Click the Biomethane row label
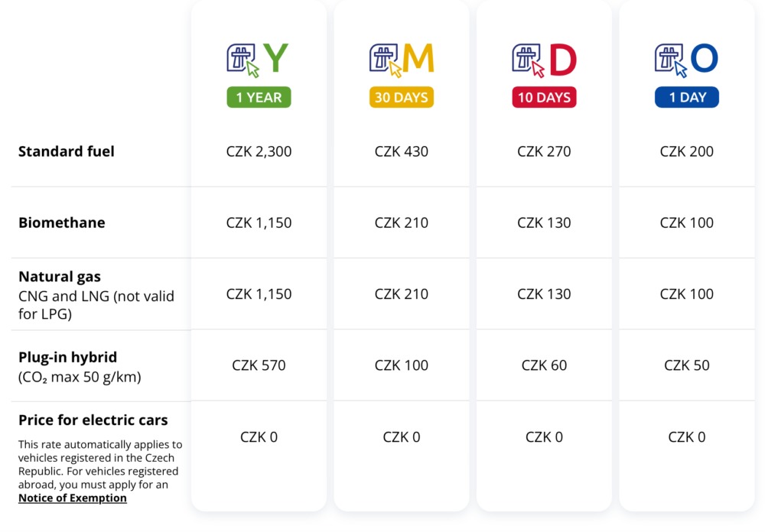Screen dimensions: 765x532 62,222
